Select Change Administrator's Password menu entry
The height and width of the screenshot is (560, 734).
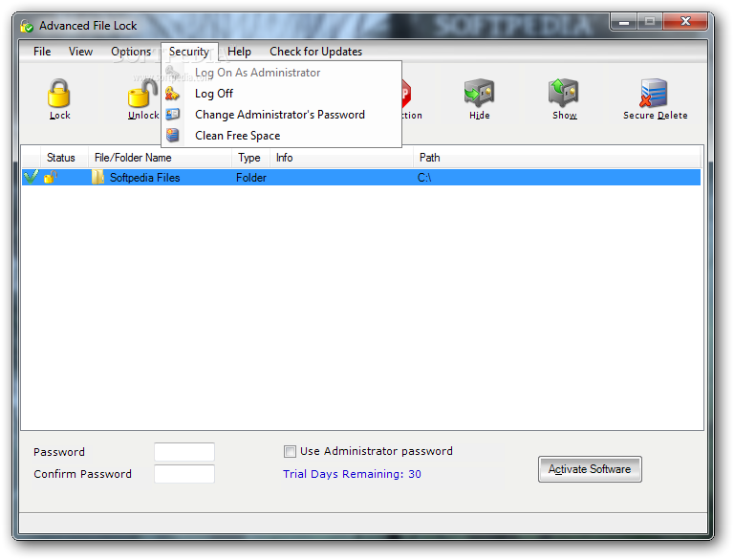pos(281,115)
